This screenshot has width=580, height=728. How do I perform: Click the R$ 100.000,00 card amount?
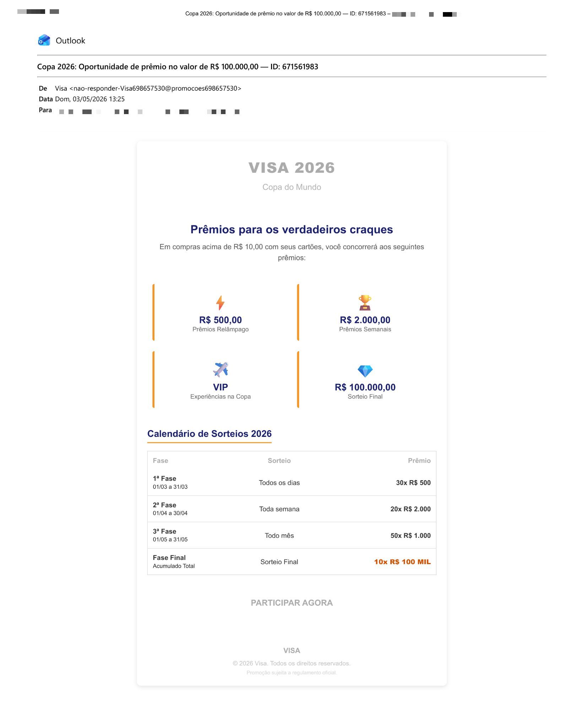pyautogui.click(x=365, y=387)
